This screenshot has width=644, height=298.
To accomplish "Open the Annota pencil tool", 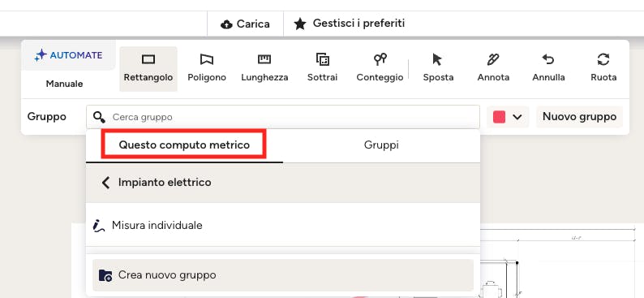I will [493, 69].
